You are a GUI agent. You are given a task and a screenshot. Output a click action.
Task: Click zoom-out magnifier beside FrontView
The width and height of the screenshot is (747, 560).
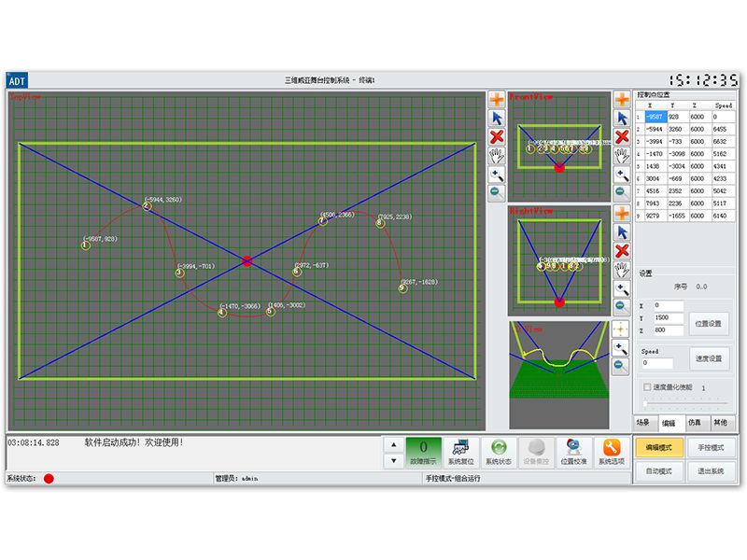pyautogui.click(x=621, y=193)
